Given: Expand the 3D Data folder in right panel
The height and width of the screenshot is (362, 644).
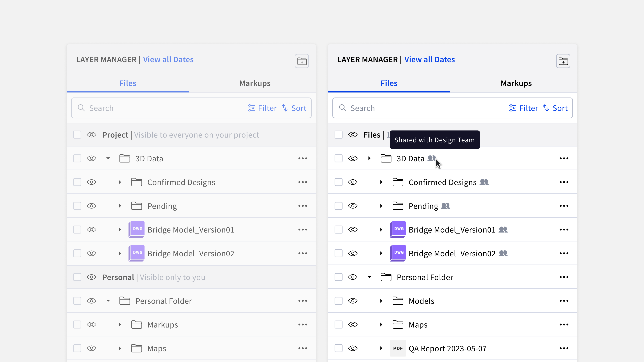Looking at the screenshot, I should [369, 158].
